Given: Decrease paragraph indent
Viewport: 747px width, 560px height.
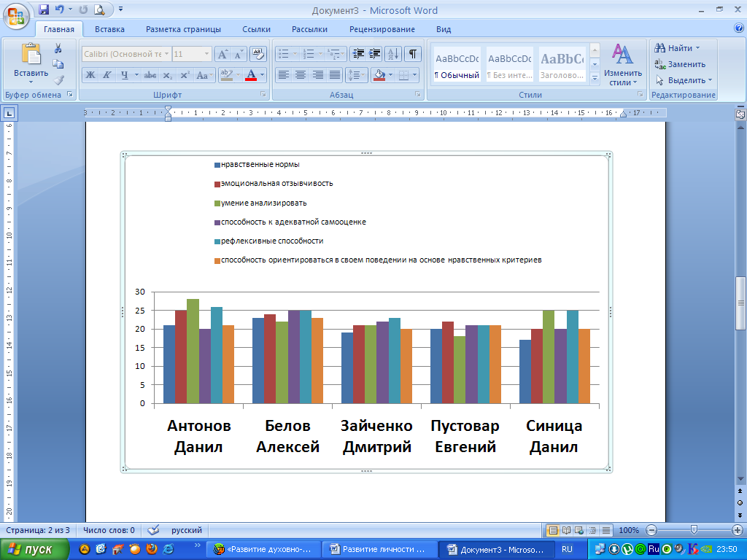Looking at the screenshot, I should click(x=357, y=54).
